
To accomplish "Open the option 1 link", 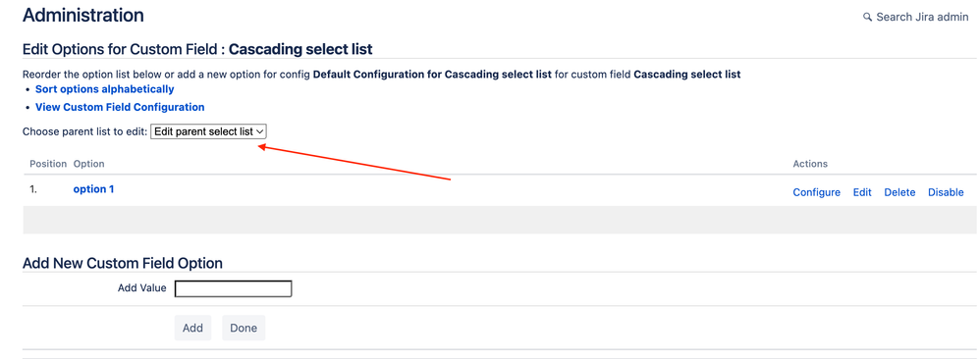I will [93, 188].
